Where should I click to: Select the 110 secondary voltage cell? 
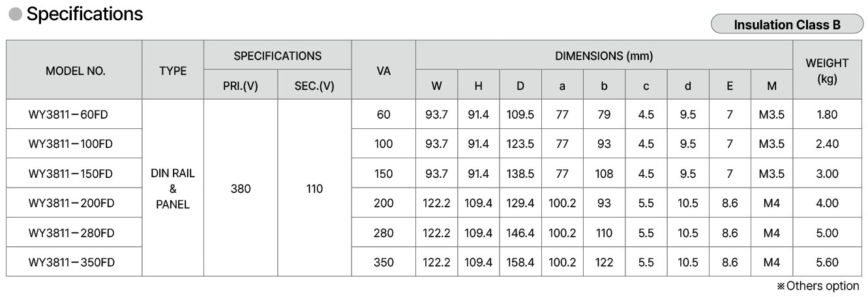314,189
